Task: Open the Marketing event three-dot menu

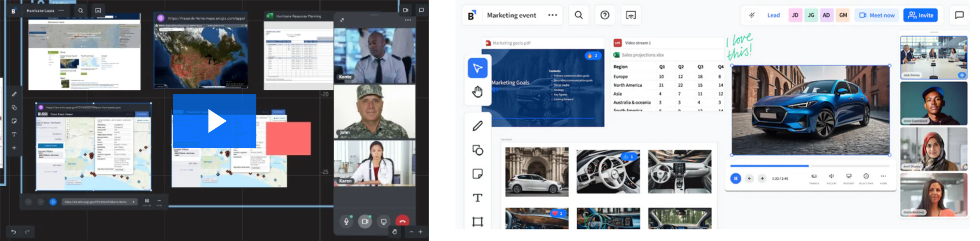Action: (x=552, y=15)
